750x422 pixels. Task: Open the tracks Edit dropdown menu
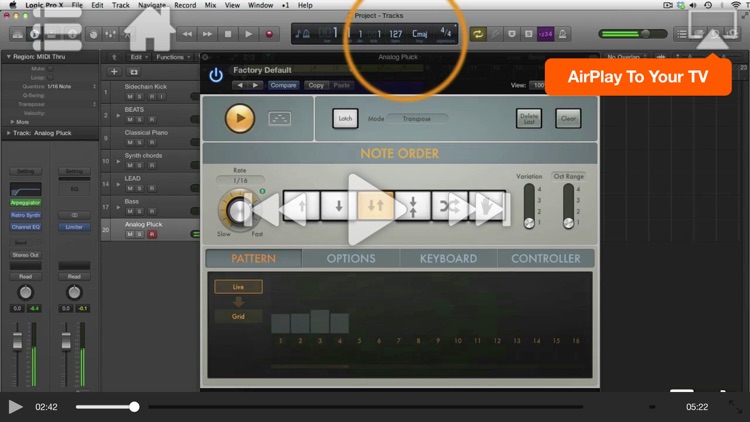139,57
